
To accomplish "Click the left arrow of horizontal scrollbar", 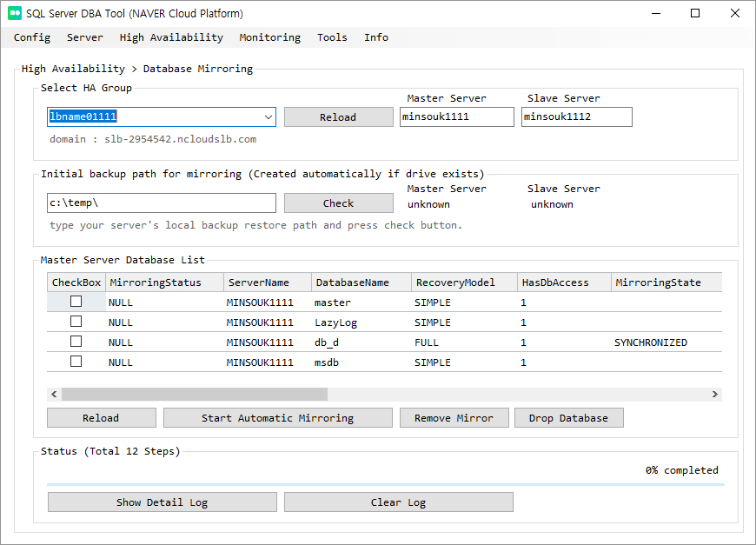I will [54, 394].
